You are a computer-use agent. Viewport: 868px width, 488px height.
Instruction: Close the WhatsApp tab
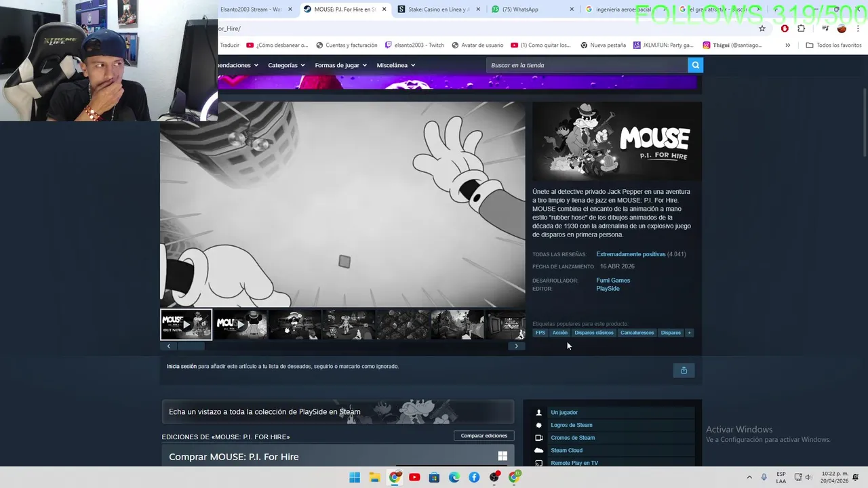pyautogui.click(x=572, y=9)
